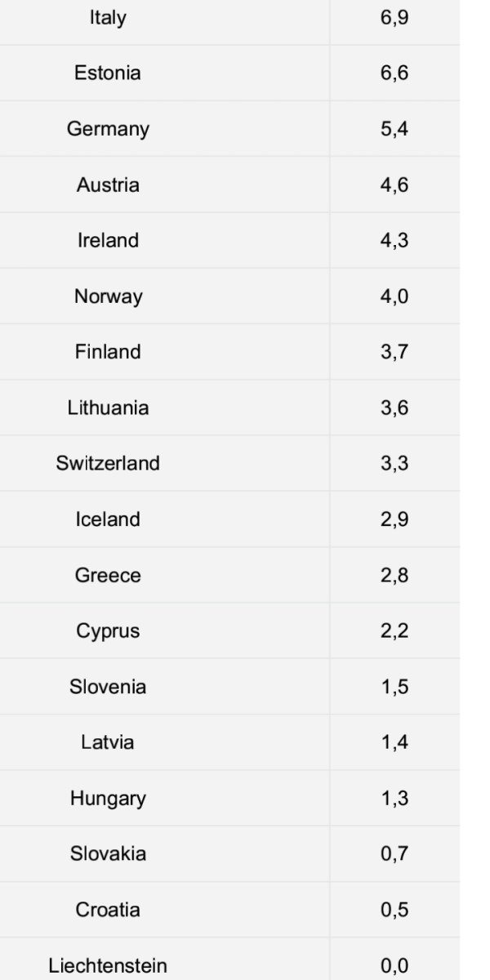Select the Latvia row label

[108, 742]
